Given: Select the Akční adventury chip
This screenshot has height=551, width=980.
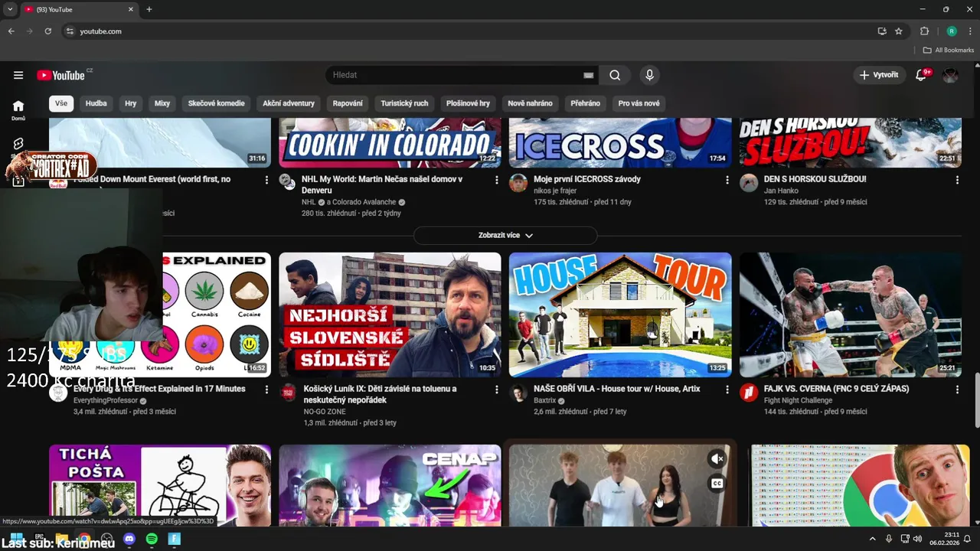Looking at the screenshot, I should click(x=289, y=103).
